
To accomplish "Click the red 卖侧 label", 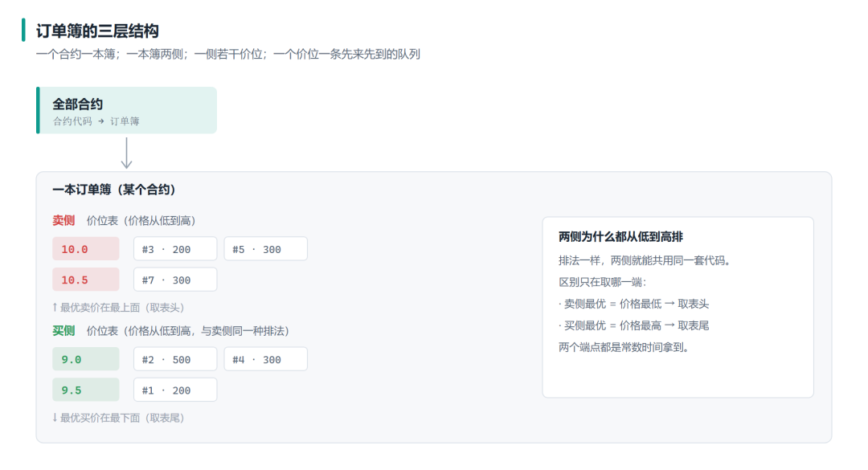I will [63, 220].
